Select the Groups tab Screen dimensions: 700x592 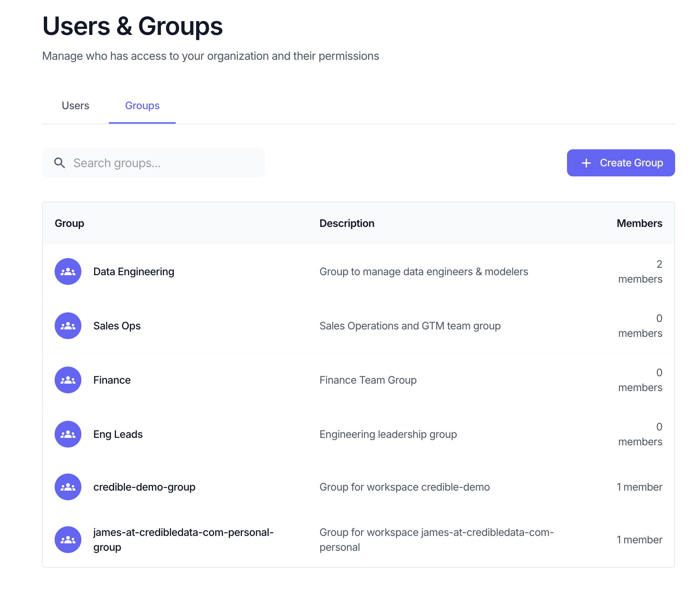142,106
